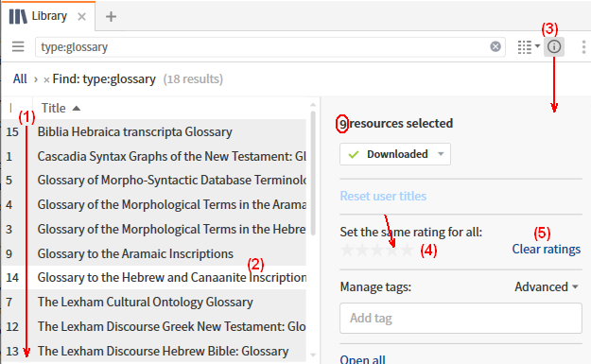Toggle the resource information panel icon
Image resolution: width=591 pixels, height=364 pixels.
(554, 46)
